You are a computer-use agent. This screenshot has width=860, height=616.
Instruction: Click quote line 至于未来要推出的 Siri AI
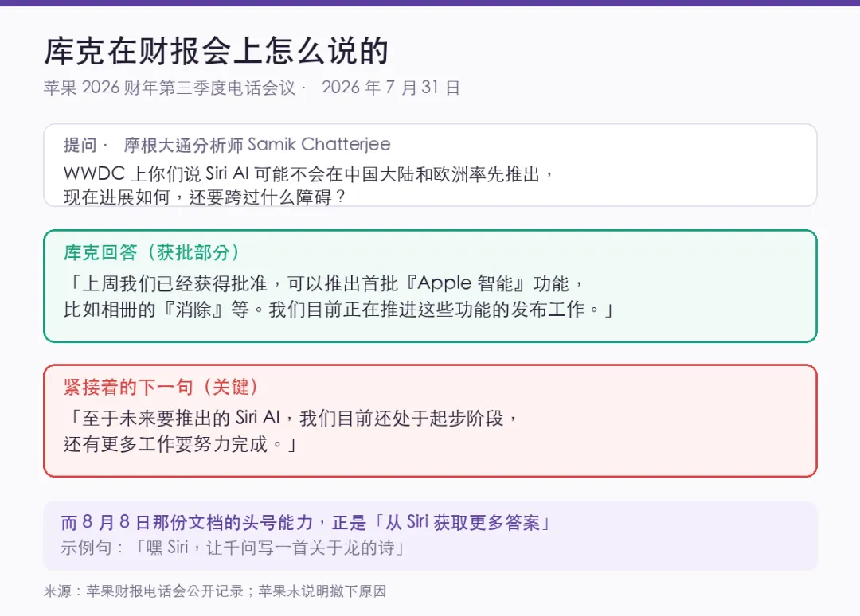tap(291, 418)
